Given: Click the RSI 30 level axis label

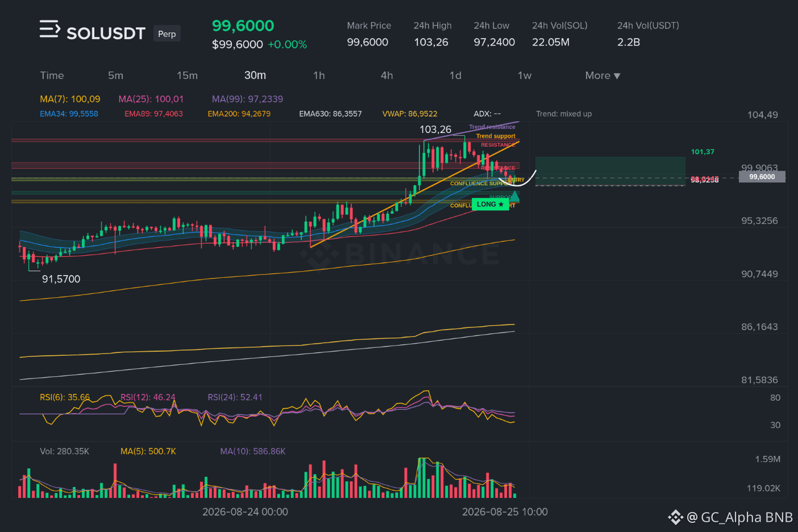Looking at the screenshot, I should 775,425.
